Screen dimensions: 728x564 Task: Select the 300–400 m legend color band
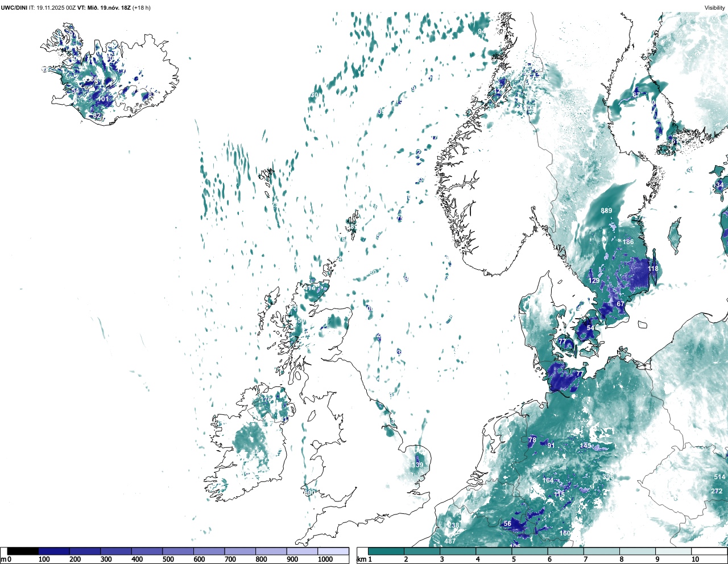pos(116,551)
